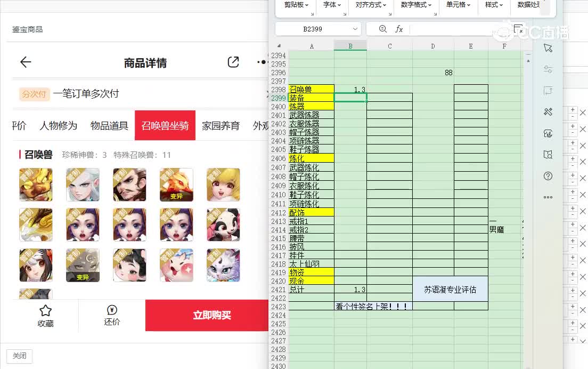
Task: Select the 男魔 cell
Action: point(505,229)
